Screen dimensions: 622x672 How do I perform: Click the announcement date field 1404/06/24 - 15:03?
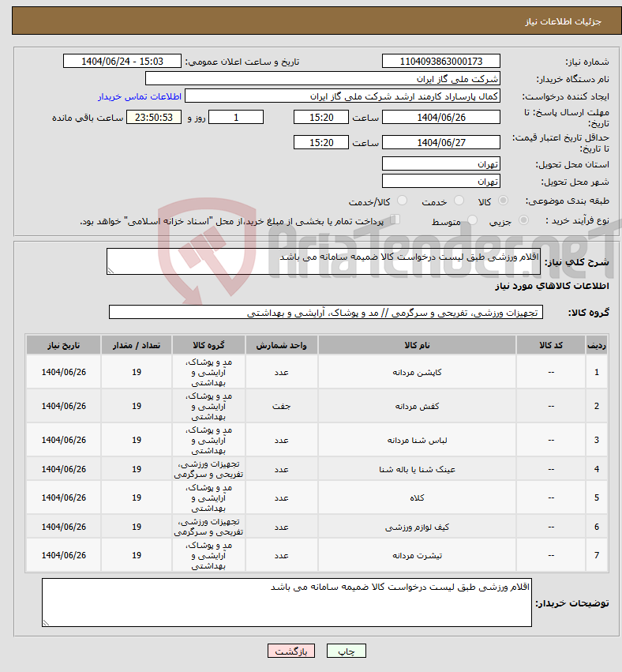[122, 62]
